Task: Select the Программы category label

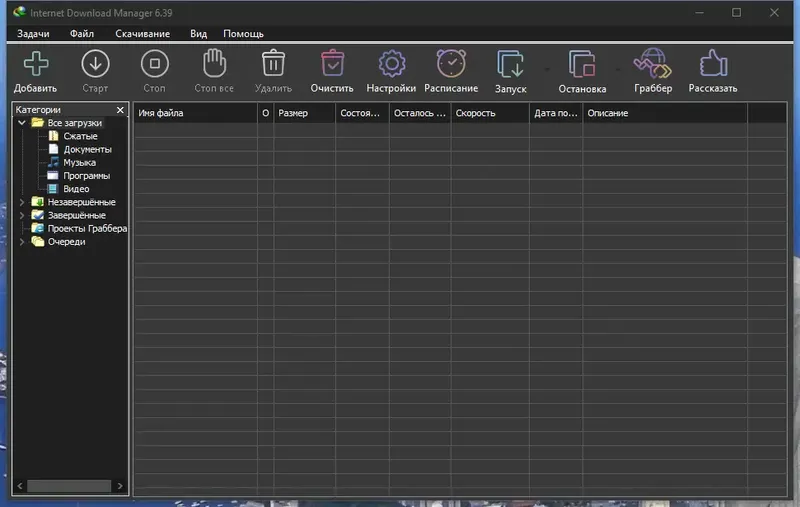Action: 86,176
